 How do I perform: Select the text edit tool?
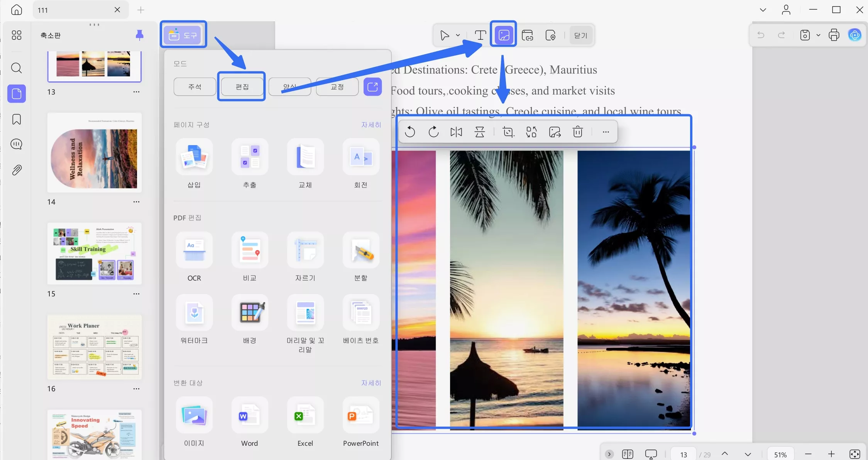(x=480, y=35)
